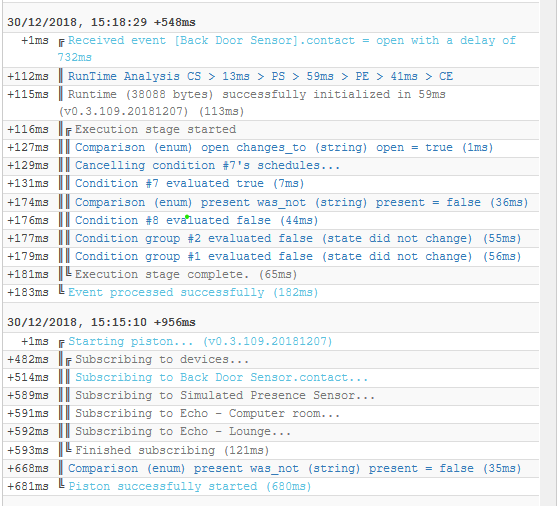Select 'Condition group #1 evaluated false' line
The width and height of the screenshot is (560, 506).
point(298,256)
